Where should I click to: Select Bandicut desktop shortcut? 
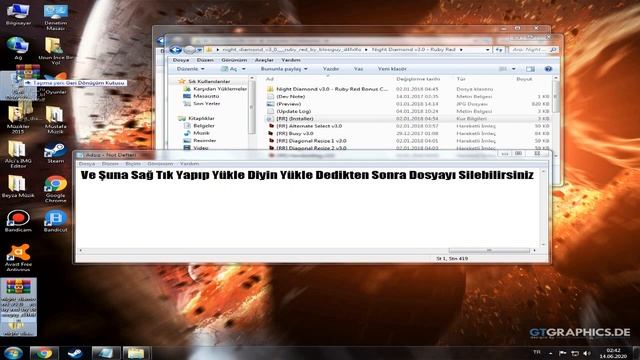click(56, 221)
